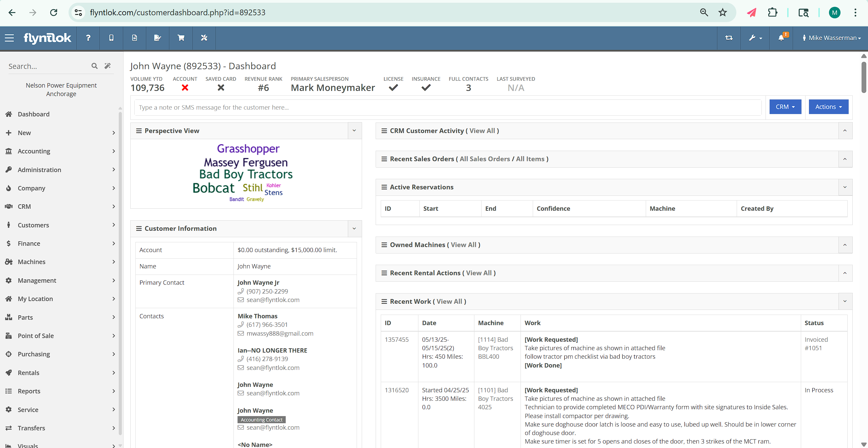
Task: Click the customer note or SMS input
Action: pyautogui.click(x=448, y=107)
